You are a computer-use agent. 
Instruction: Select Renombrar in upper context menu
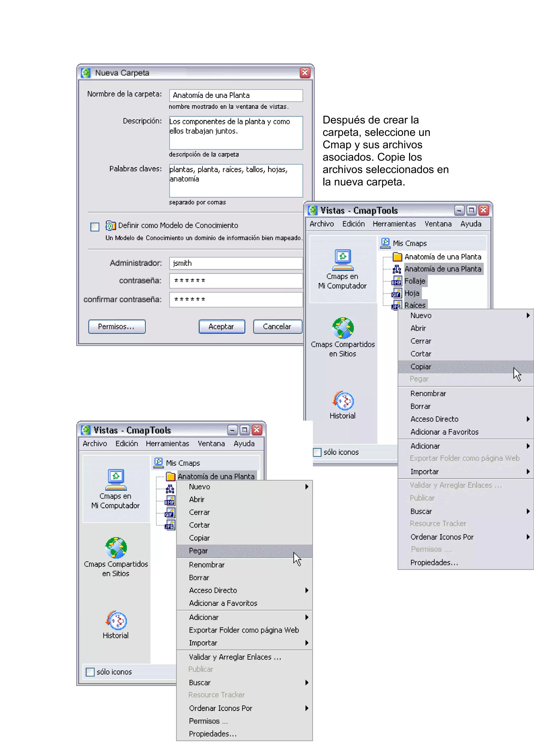point(466,393)
